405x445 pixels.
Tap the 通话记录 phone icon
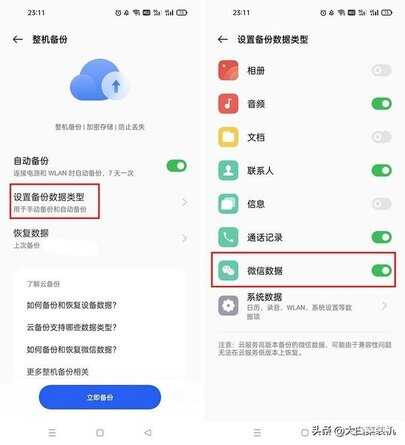pos(228,237)
